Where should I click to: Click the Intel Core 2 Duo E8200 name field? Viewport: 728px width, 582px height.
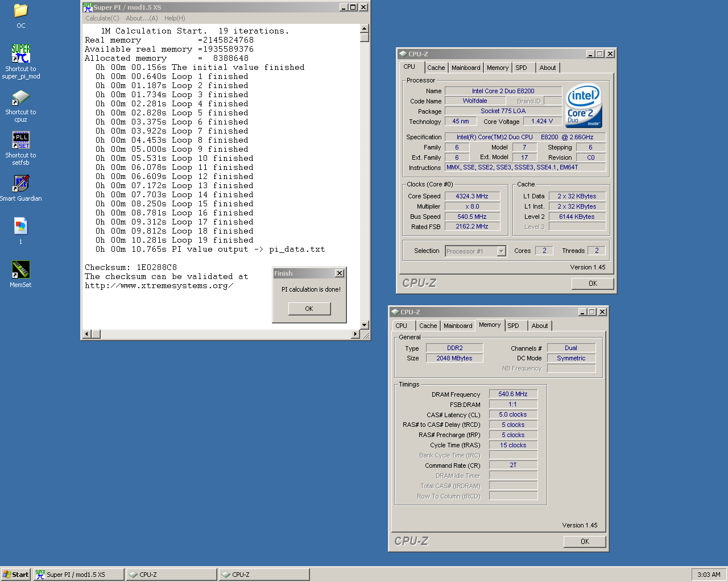click(503, 91)
